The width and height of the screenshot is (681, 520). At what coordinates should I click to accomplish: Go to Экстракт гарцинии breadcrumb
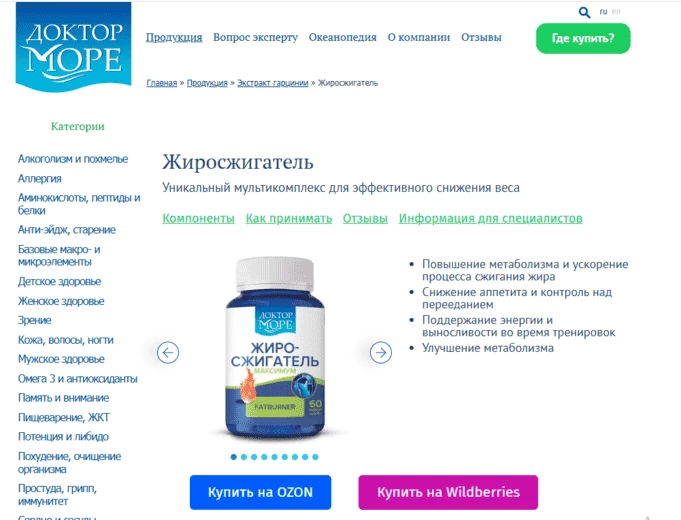[273, 83]
